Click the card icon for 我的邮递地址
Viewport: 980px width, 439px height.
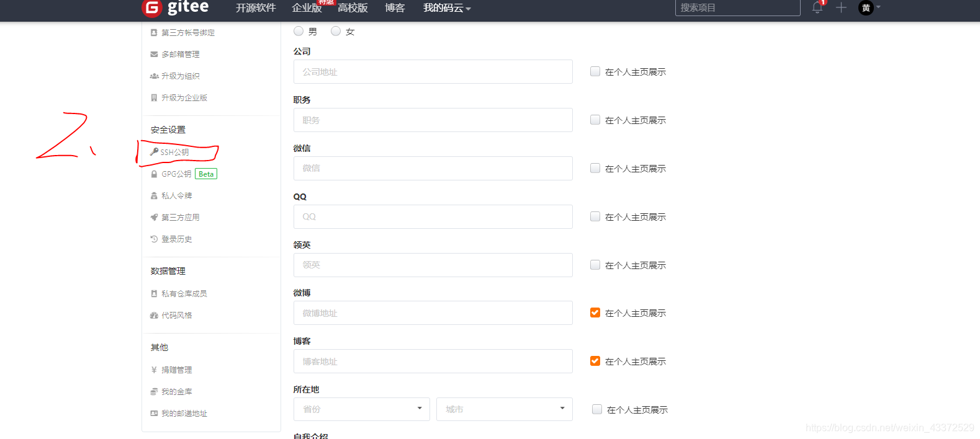154,413
